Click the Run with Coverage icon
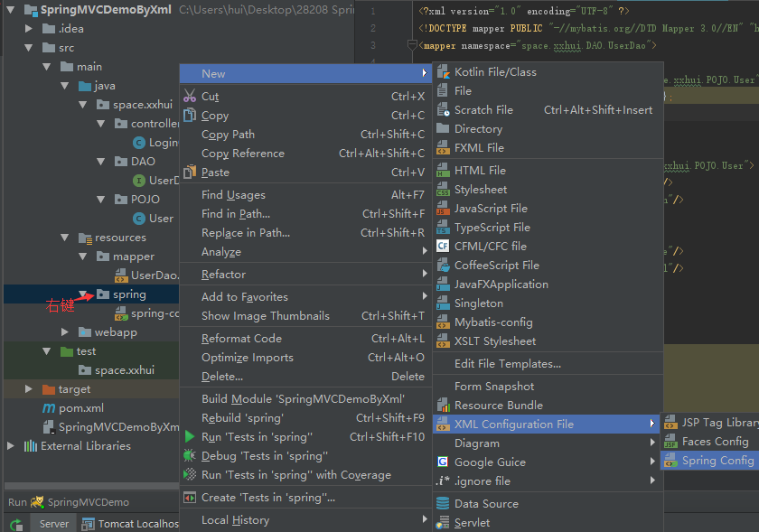 [190, 474]
